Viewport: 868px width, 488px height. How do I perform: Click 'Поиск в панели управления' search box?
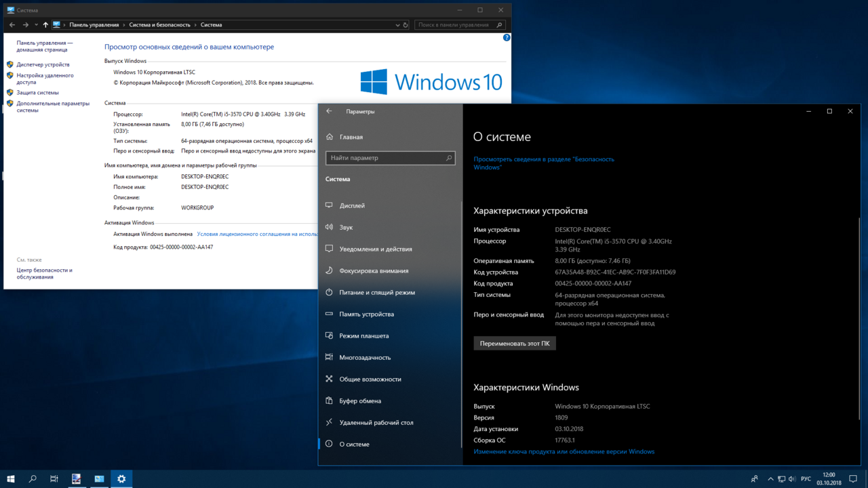coord(460,24)
